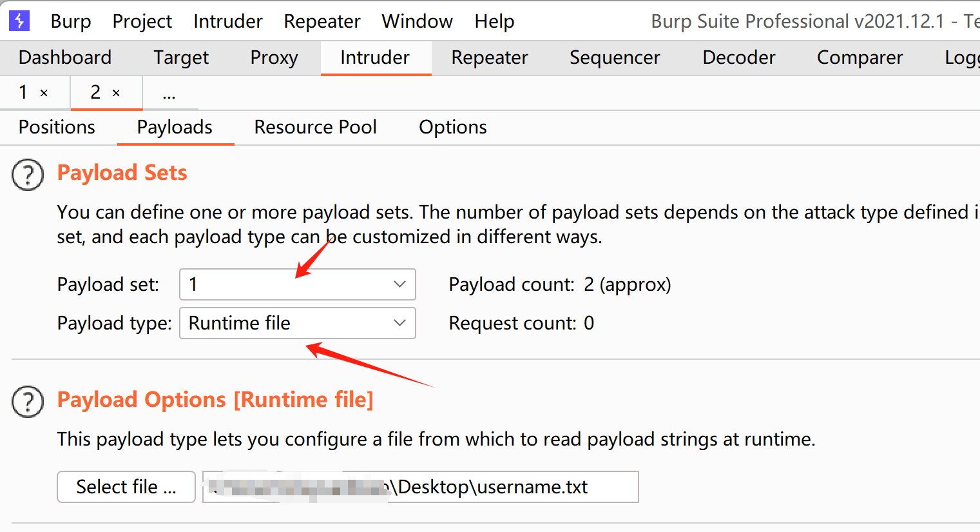980x532 pixels.
Task: Open the Intruder Options sub-tab
Action: [x=452, y=127]
